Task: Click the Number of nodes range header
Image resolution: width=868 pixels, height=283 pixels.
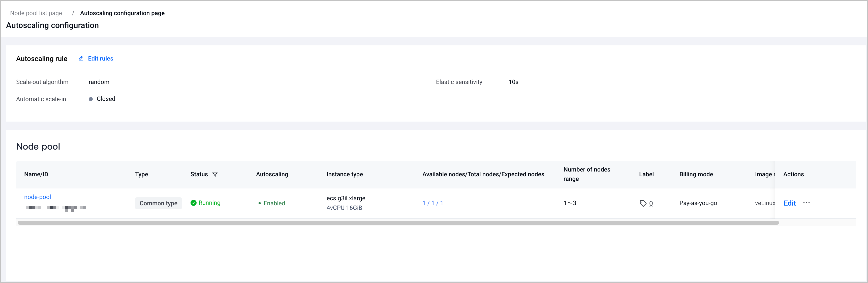Action: (587, 174)
